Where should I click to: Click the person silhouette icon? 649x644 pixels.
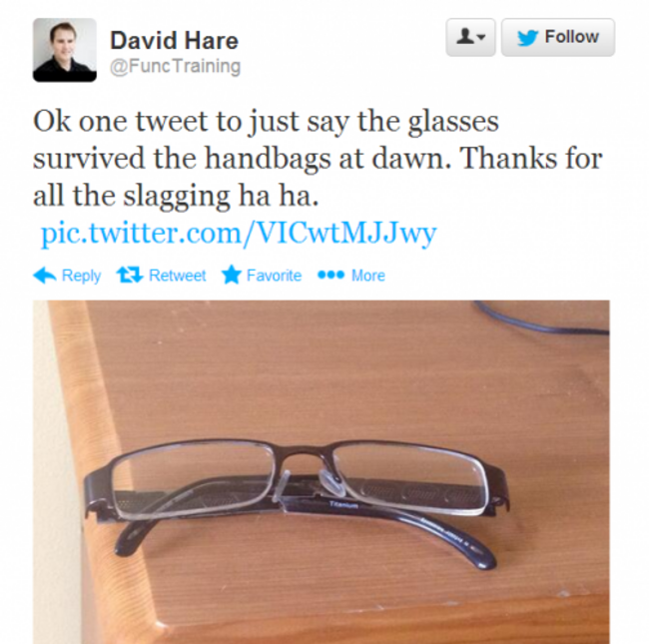coord(463,37)
